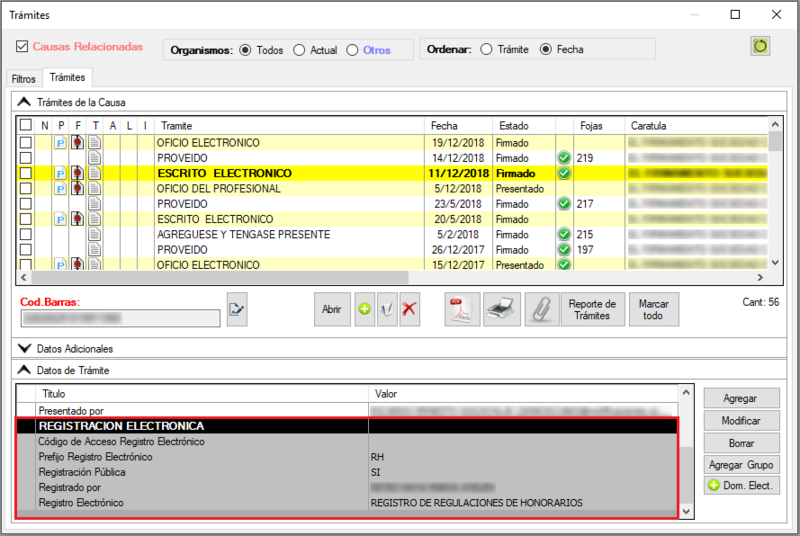Viewport: 800px width, 536px height.
Task: Sort by the Fojas column header
Action: point(599,125)
